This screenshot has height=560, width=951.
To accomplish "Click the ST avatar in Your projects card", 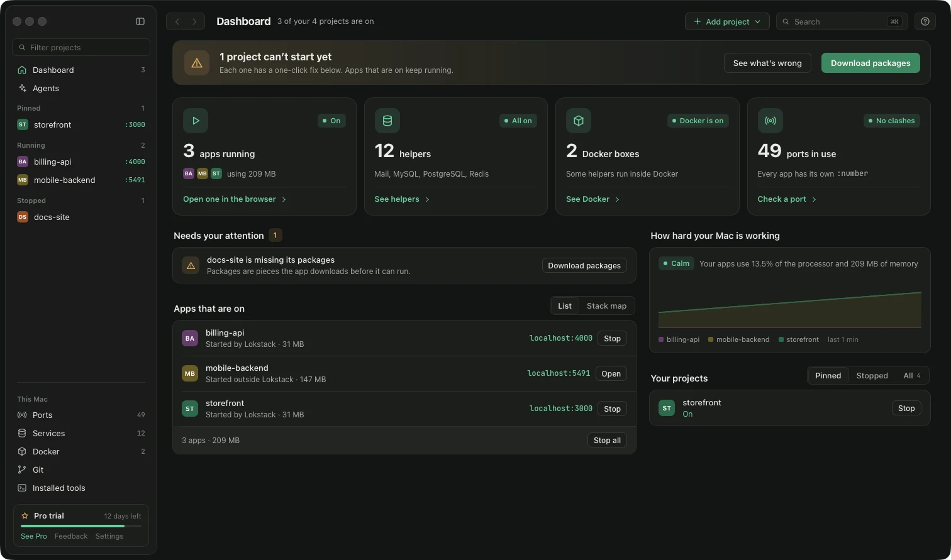I will point(667,408).
